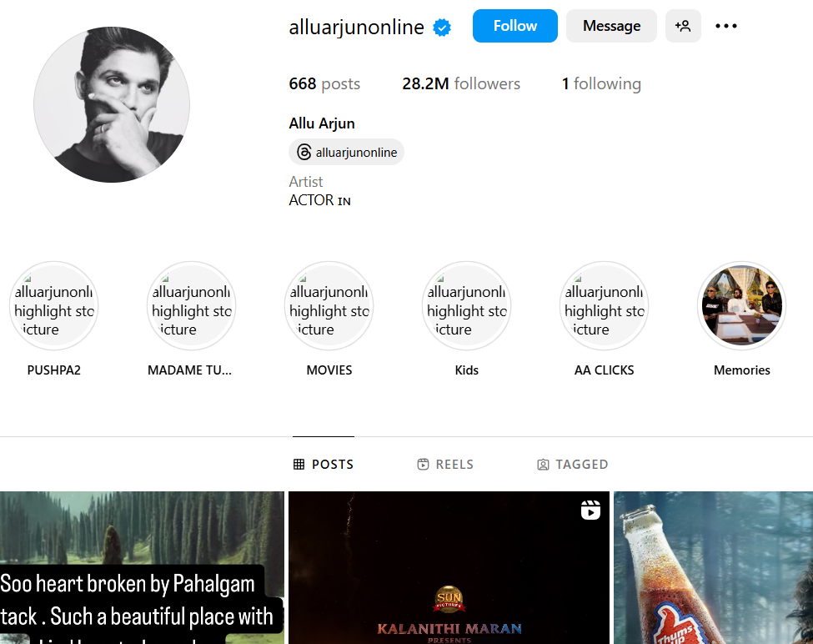Switch to the REELS tab
The width and height of the screenshot is (813, 644).
[445, 464]
